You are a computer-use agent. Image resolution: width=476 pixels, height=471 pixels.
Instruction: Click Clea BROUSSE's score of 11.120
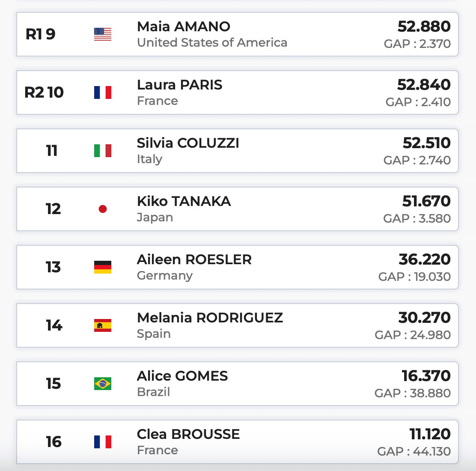(x=430, y=434)
